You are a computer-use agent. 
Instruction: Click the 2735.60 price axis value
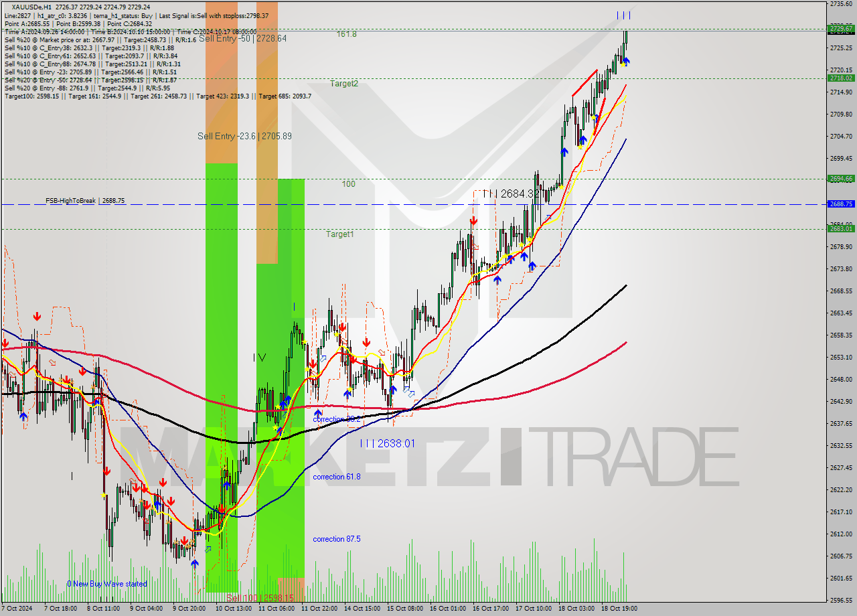pyautogui.click(x=841, y=4)
